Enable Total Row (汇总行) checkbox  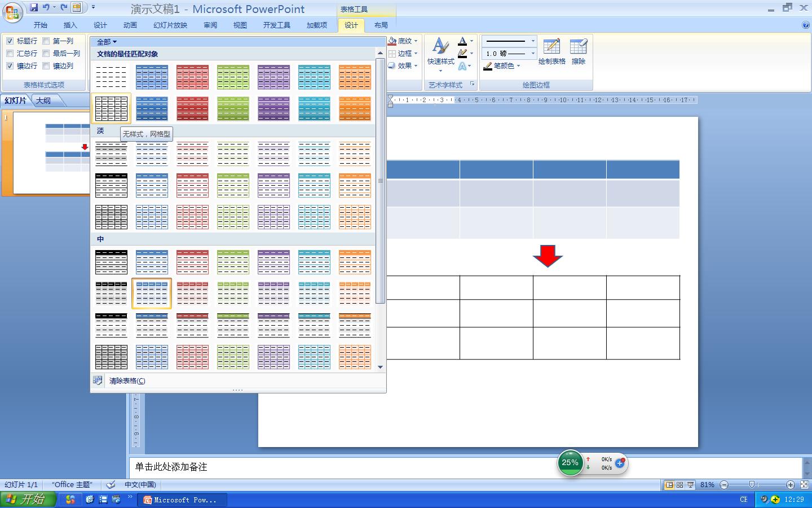click(10, 54)
